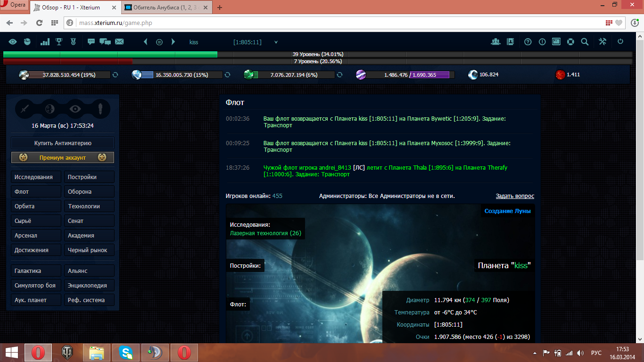Viewport: 644px width, 362px height.
Task: Open the question mark help icon
Action: 528,42
